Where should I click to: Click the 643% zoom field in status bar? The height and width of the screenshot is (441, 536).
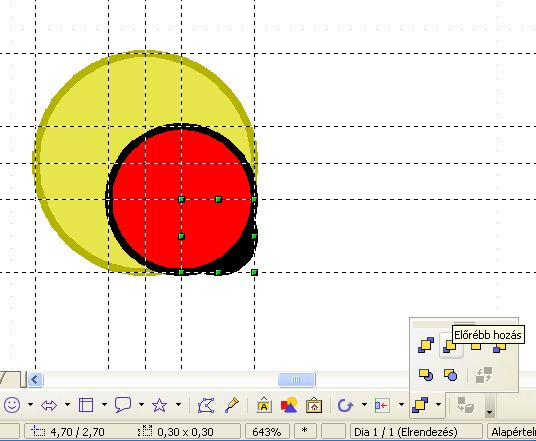[267, 432]
